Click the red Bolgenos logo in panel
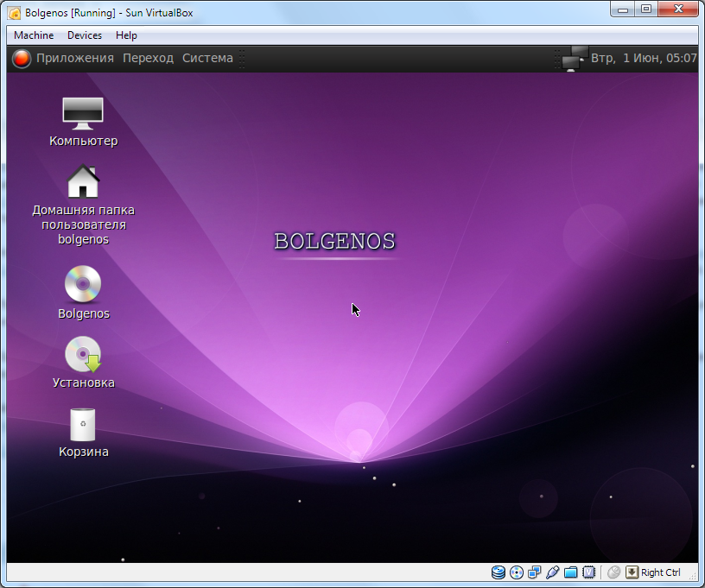 tap(21, 59)
